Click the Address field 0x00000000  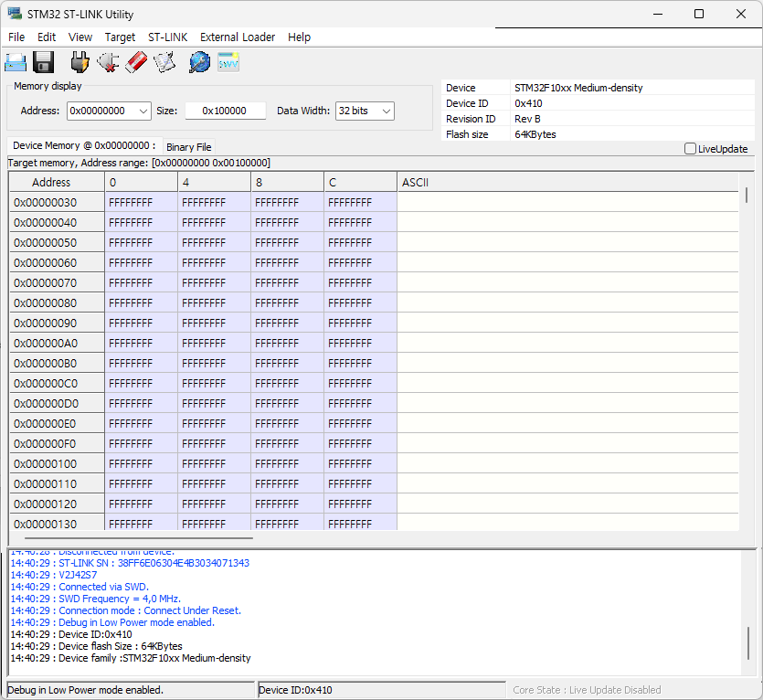(102, 111)
